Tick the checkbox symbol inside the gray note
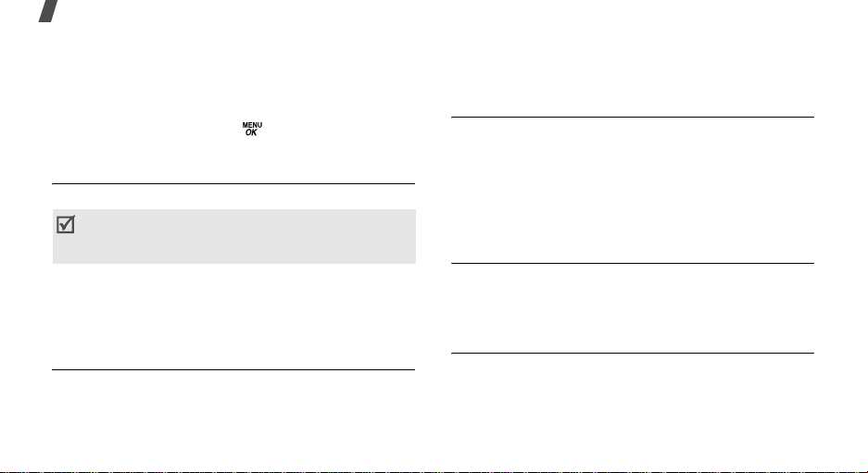 [66, 224]
